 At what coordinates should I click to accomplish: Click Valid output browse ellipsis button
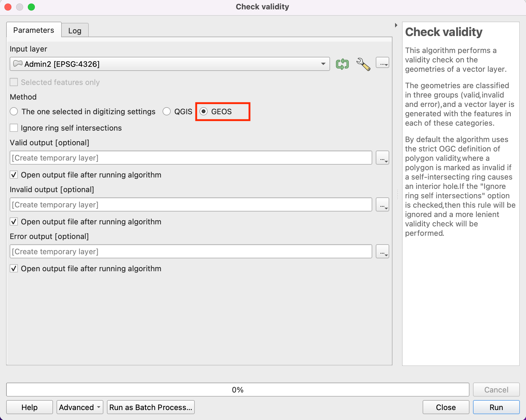382,158
